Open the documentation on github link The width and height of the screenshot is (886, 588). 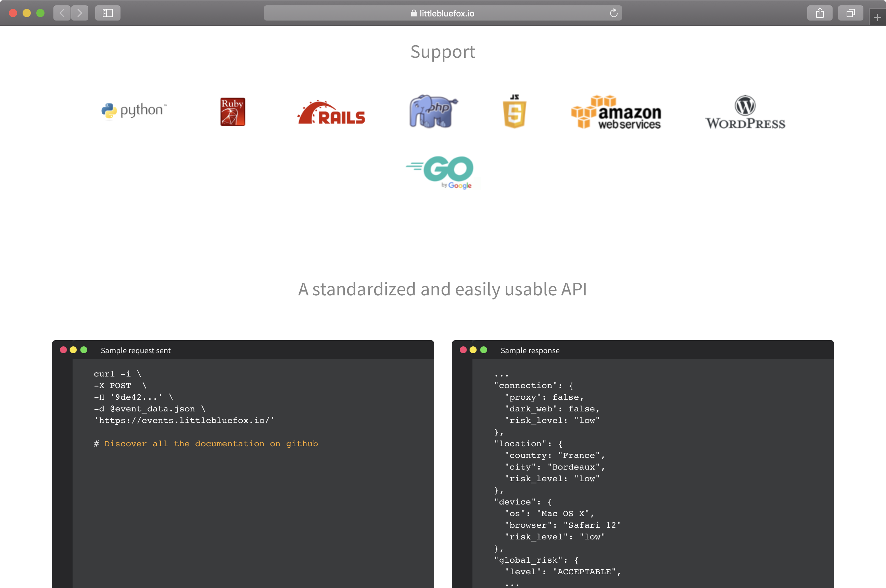click(x=211, y=444)
